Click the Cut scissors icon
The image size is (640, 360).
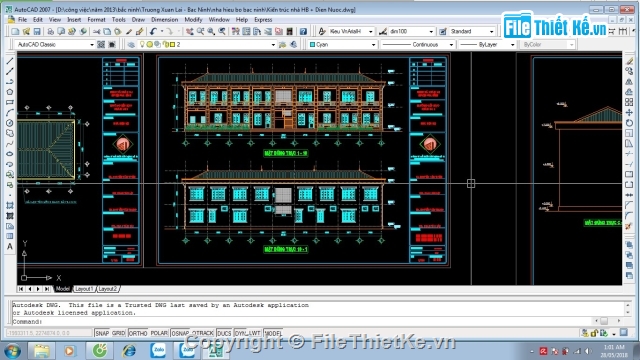click(97, 31)
